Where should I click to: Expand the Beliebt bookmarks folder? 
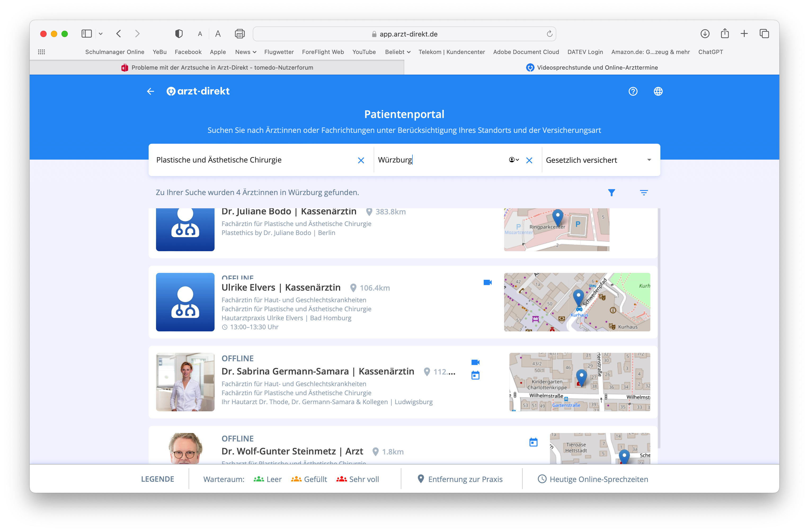[x=398, y=52]
